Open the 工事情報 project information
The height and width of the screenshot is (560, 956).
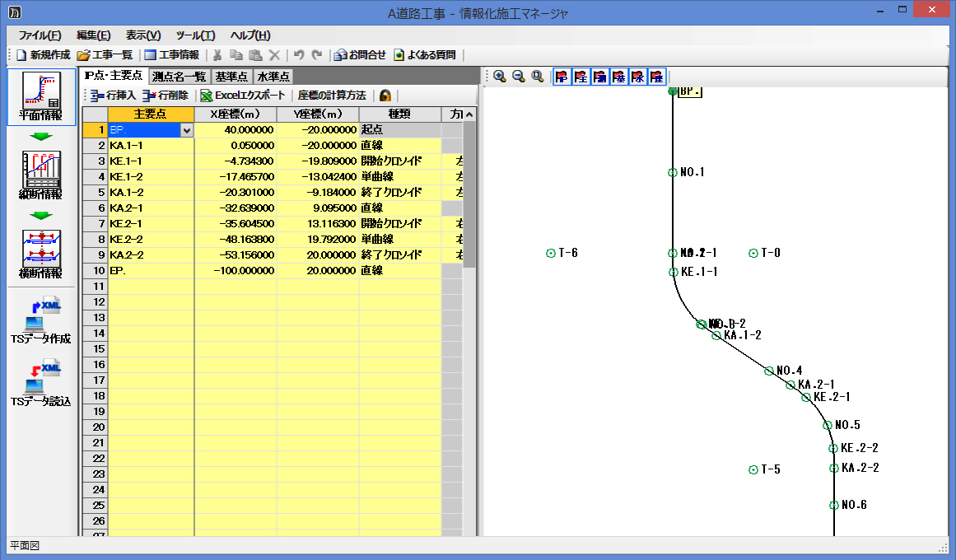[171, 55]
